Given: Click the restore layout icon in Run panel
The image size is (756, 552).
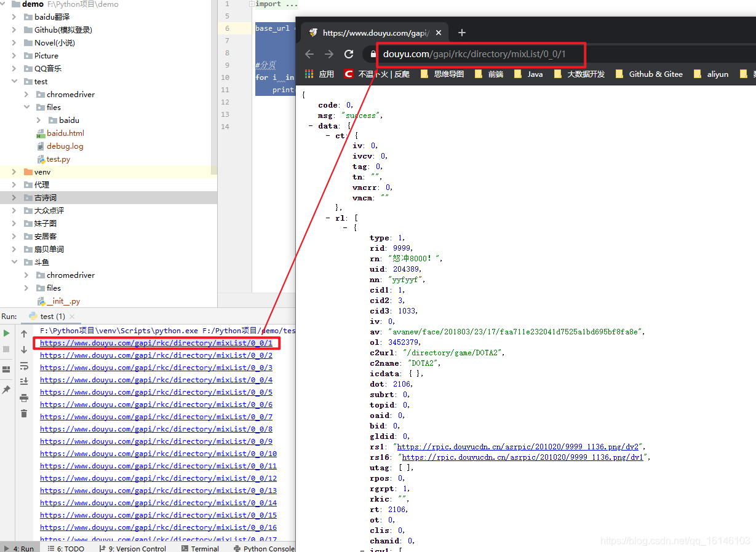Looking at the screenshot, I should (x=7, y=369).
